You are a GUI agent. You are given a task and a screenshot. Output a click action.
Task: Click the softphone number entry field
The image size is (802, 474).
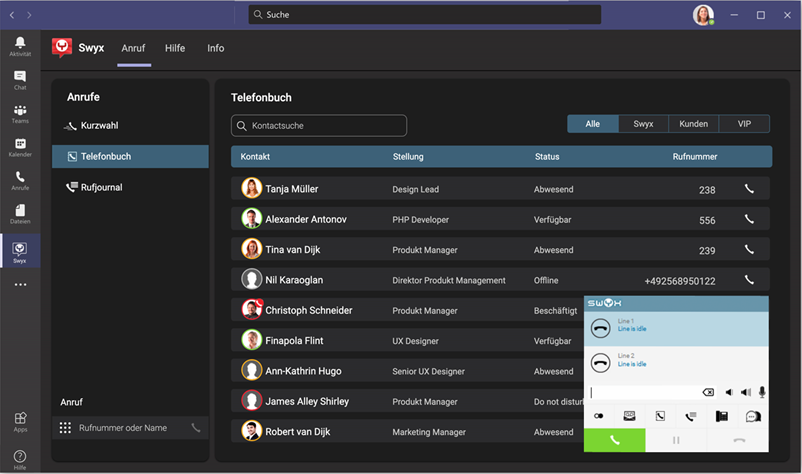tap(644, 392)
